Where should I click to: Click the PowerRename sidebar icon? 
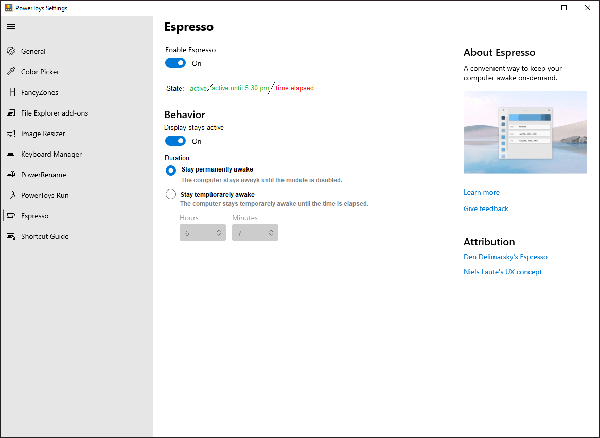coord(11,174)
